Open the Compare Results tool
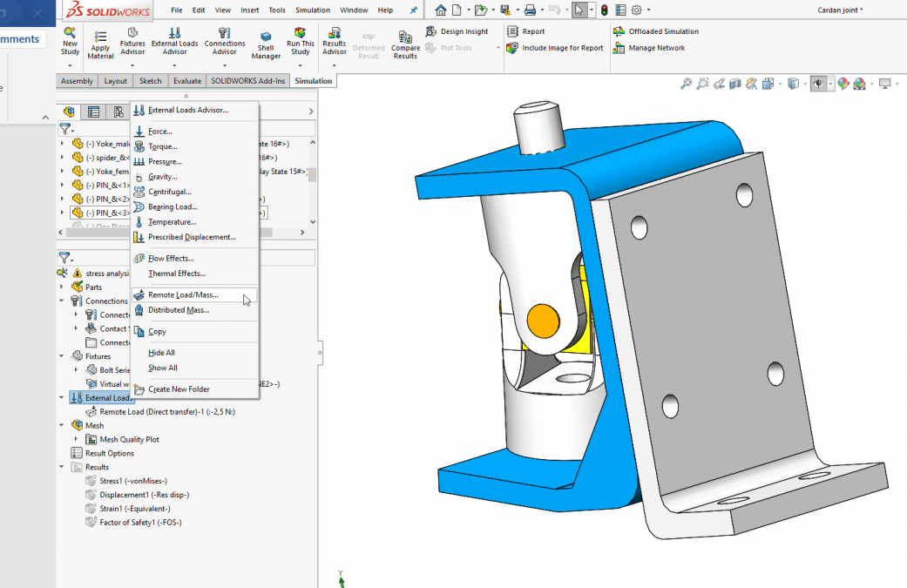 coord(405,37)
